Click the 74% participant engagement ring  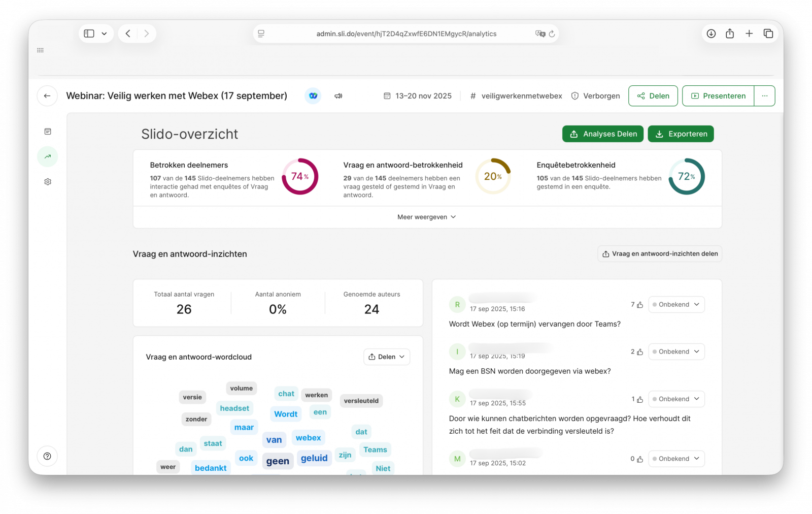click(300, 177)
